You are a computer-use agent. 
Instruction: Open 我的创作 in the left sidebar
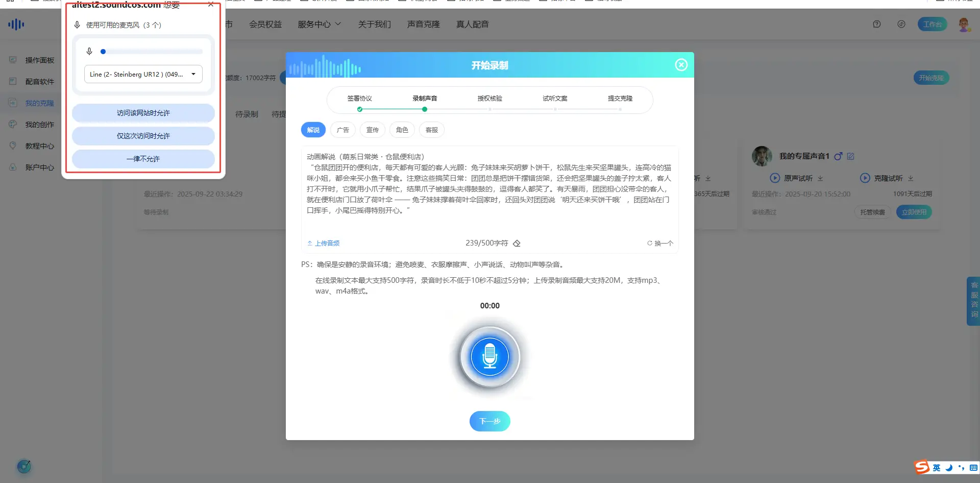(x=39, y=125)
